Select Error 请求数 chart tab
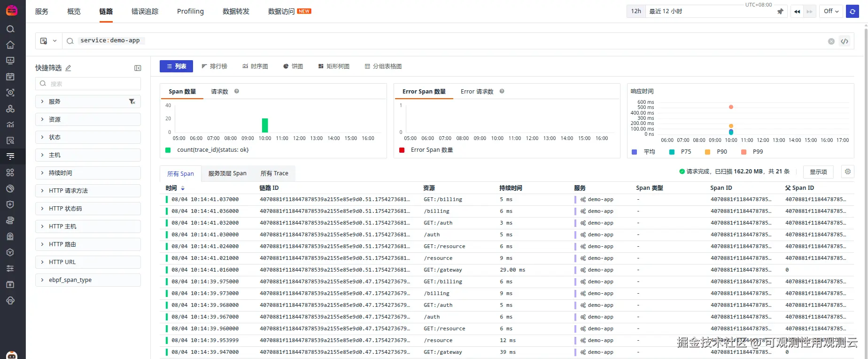The height and width of the screenshot is (359, 868). tap(477, 92)
